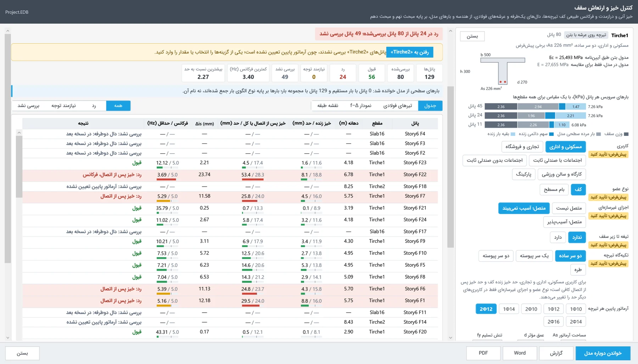638x364 pixels.
Task: Choose متصل؛ آسیب‌پذیر option
Action: (x=564, y=222)
